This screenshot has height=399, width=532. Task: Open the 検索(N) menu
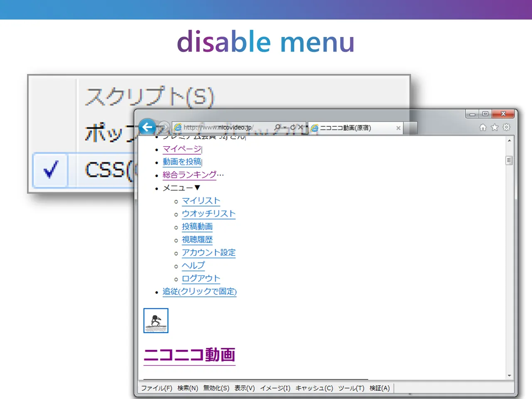click(x=188, y=388)
